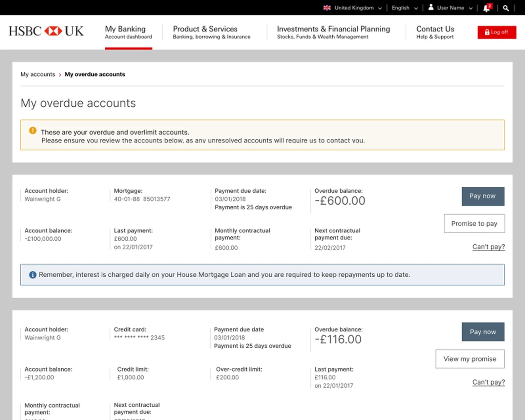
Task: Click the user profile icon
Action: coord(431,7)
